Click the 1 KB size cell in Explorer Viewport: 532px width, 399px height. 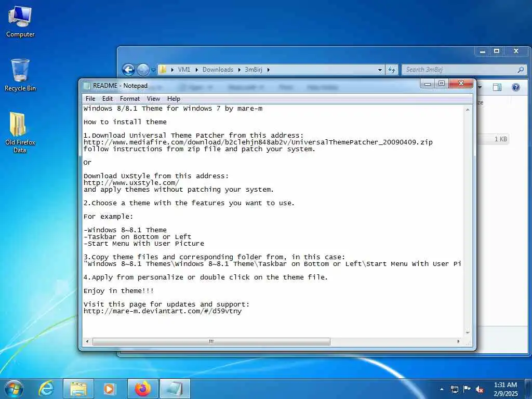click(x=500, y=139)
